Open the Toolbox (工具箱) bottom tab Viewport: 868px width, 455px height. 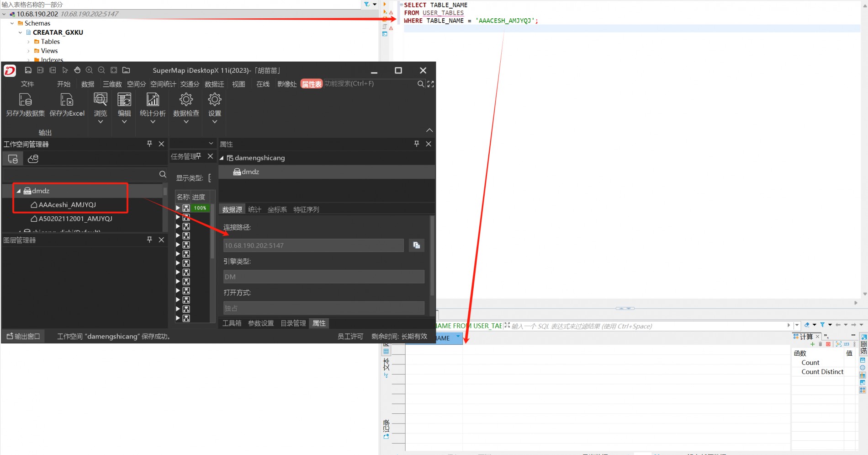click(232, 323)
